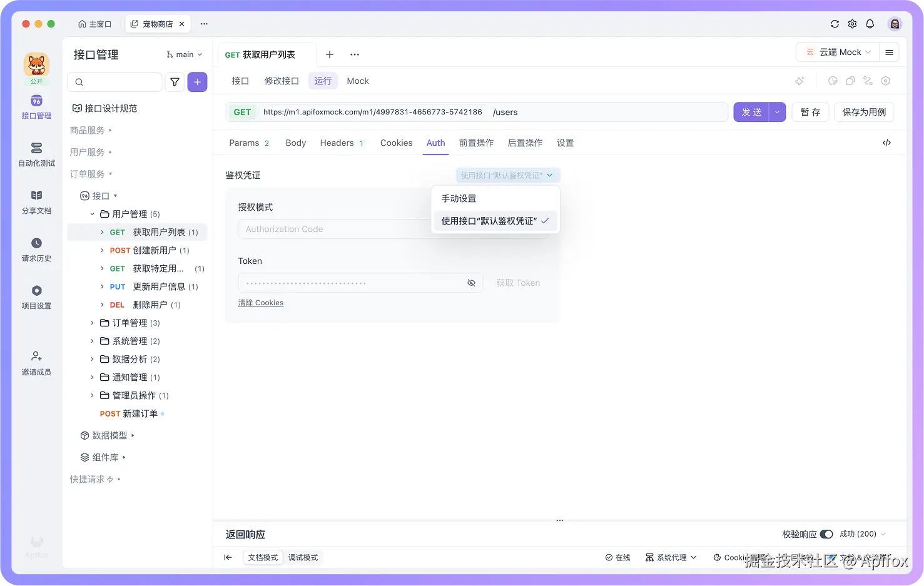Click the user avatar in top right
The width and height of the screenshot is (924, 586).
coord(895,23)
